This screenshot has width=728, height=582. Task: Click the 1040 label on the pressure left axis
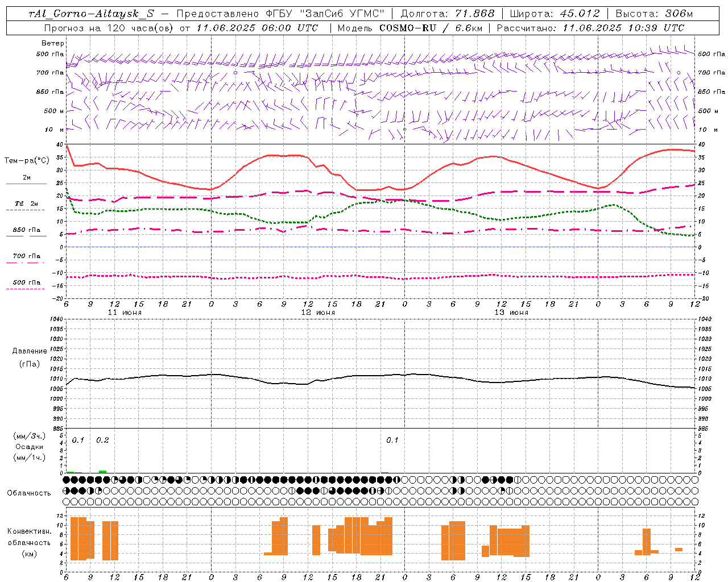point(55,319)
